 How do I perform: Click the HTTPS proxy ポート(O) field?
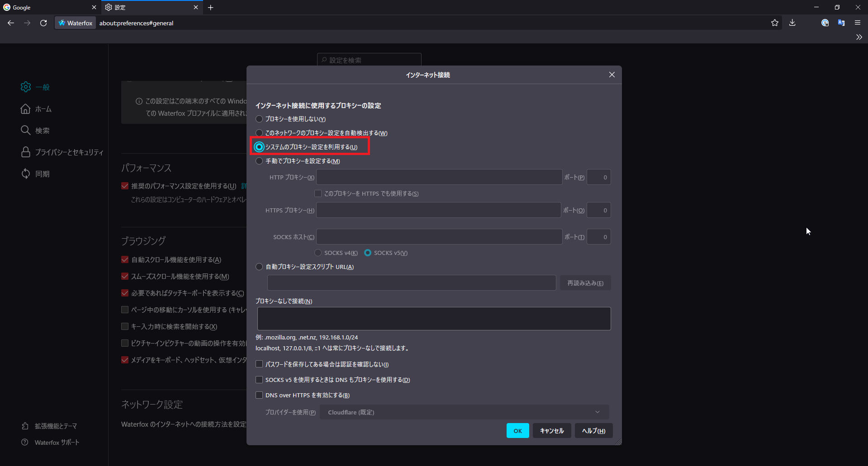tap(599, 210)
